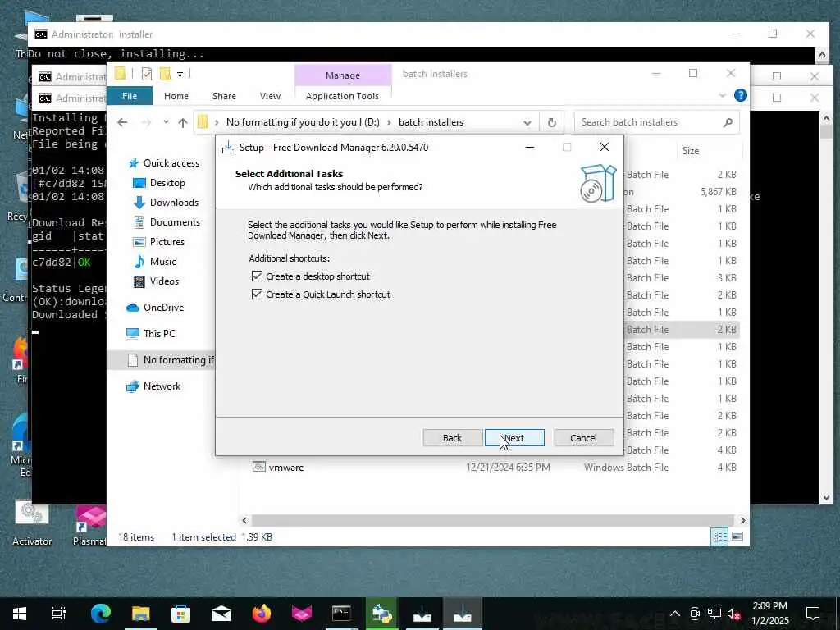Open Quick Access Toolbar customize dropdown
Viewport: 840px width, 630px height.
click(x=180, y=74)
